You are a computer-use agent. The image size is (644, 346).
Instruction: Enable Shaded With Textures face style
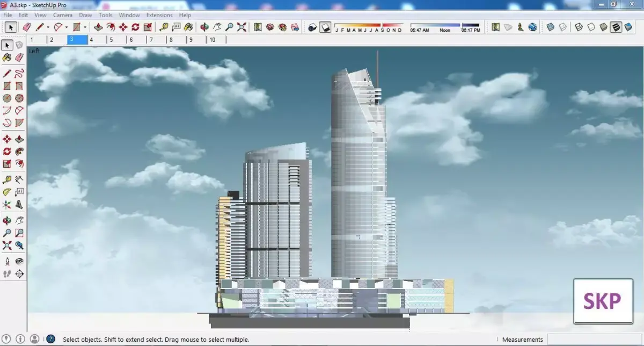click(616, 27)
